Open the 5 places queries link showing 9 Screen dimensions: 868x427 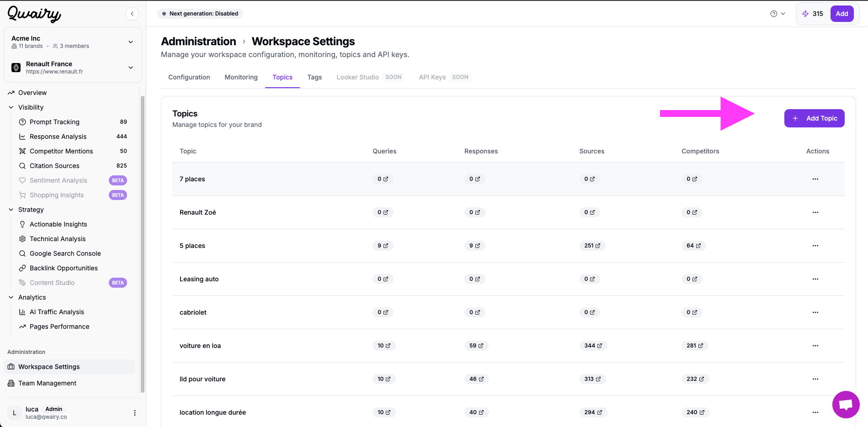coord(383,246)
